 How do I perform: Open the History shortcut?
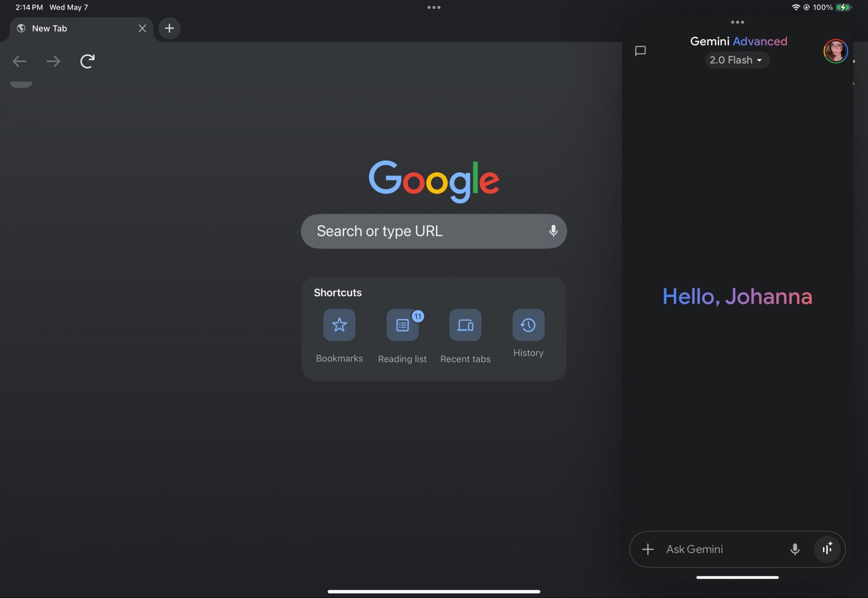pos(528,325)
